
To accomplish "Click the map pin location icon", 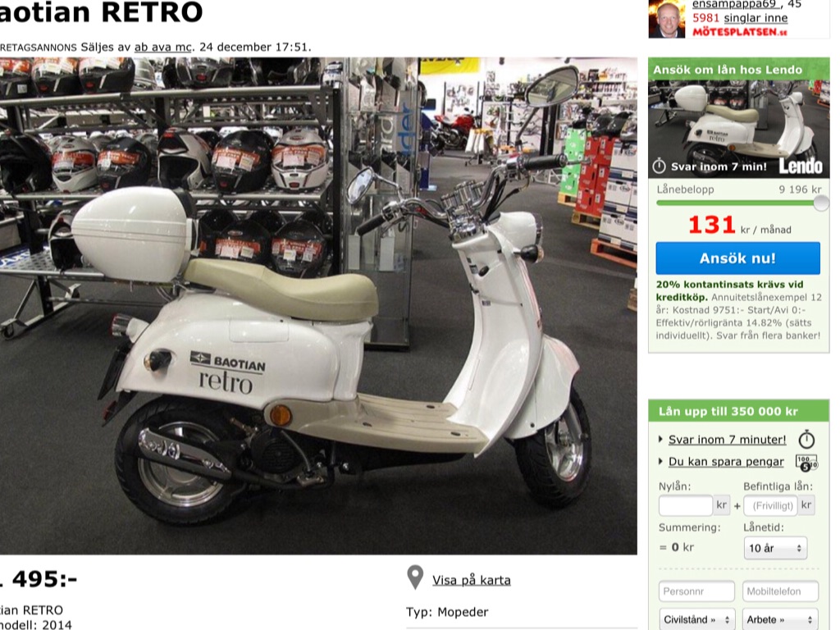I will point(415,577).
